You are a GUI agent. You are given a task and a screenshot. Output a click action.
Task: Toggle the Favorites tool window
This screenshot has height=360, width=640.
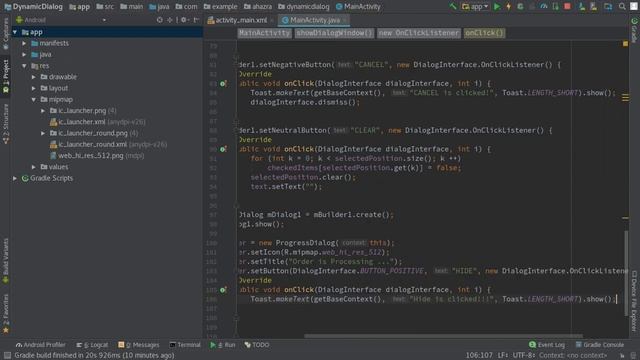(x=6, y=313)
